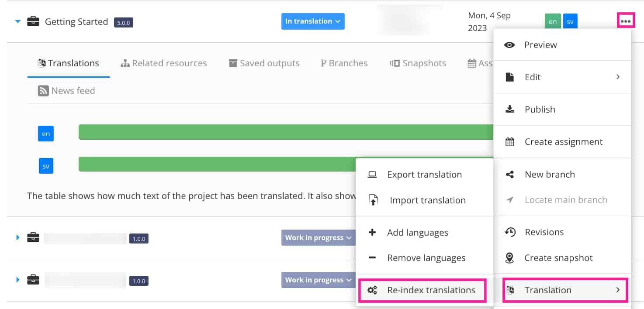
Task: Click the Publish download icon
Action: tap(509, 109)
